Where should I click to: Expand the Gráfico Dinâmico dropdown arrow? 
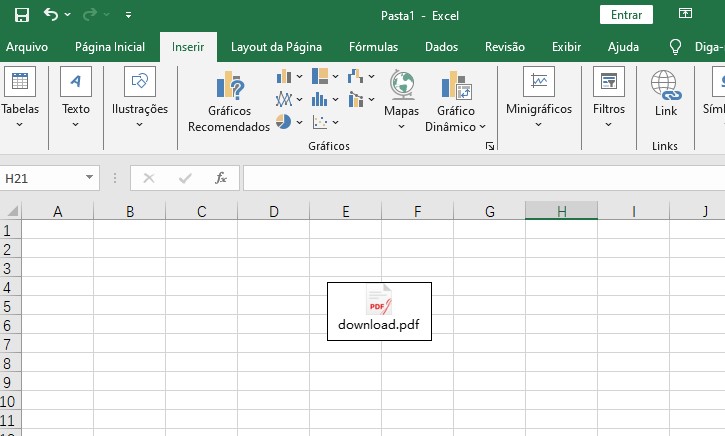pos(482,127)
